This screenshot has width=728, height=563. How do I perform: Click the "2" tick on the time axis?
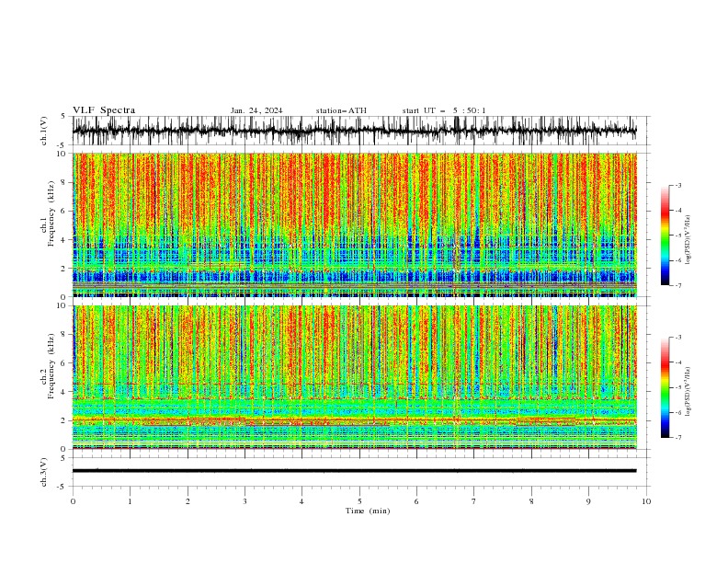pyautogui.click(x=188, y=501)
